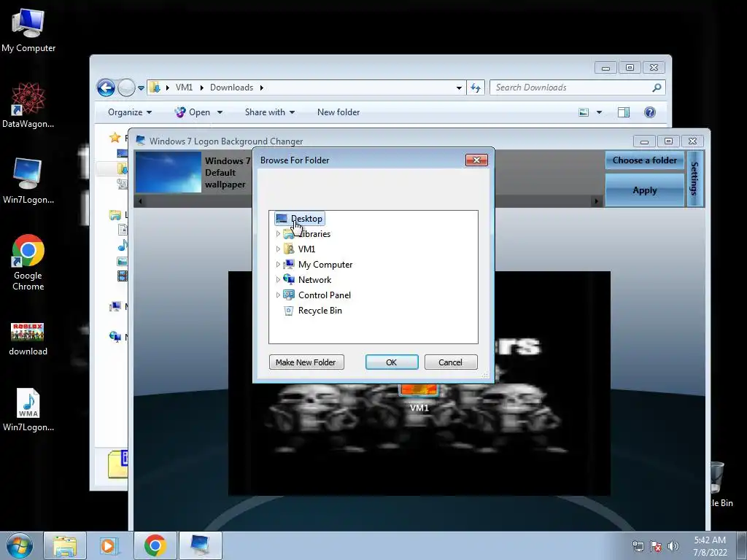Expand the Control Panel tree node
This screenshot has height=560, width=747.
point(278,295)
